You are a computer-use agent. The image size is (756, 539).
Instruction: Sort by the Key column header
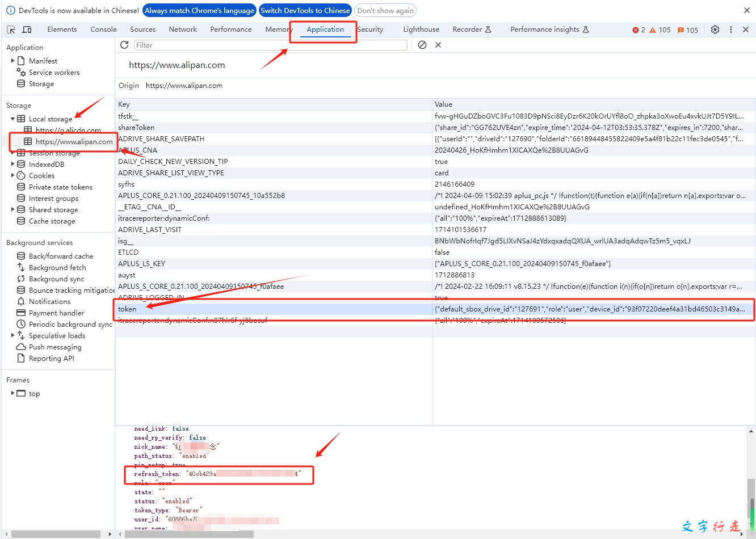point(274,104)
